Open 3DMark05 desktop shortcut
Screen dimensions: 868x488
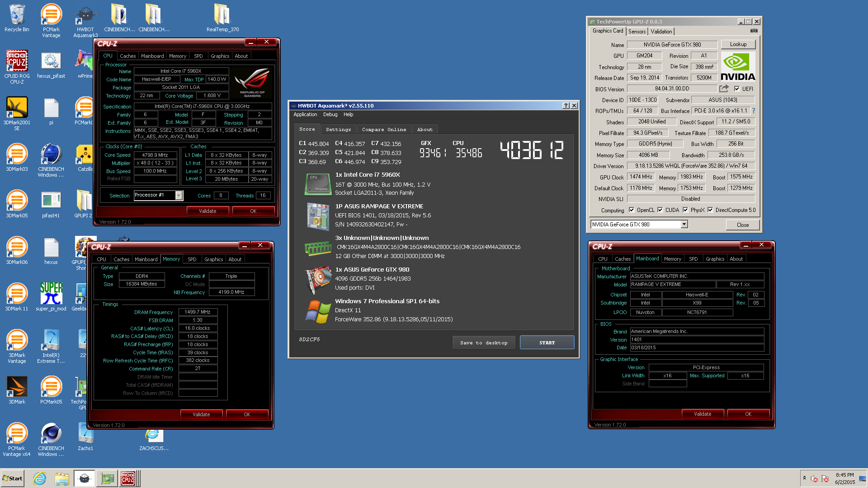pos(17,204)
